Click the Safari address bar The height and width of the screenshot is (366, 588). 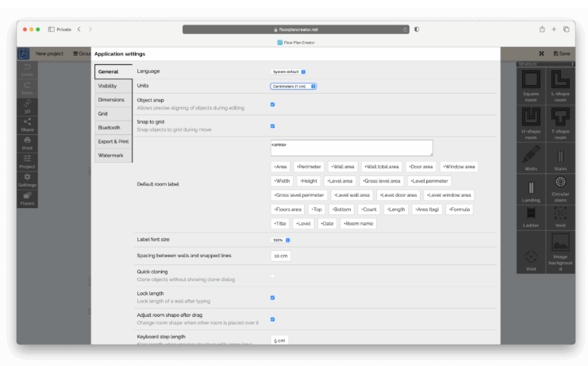[295, 29]
